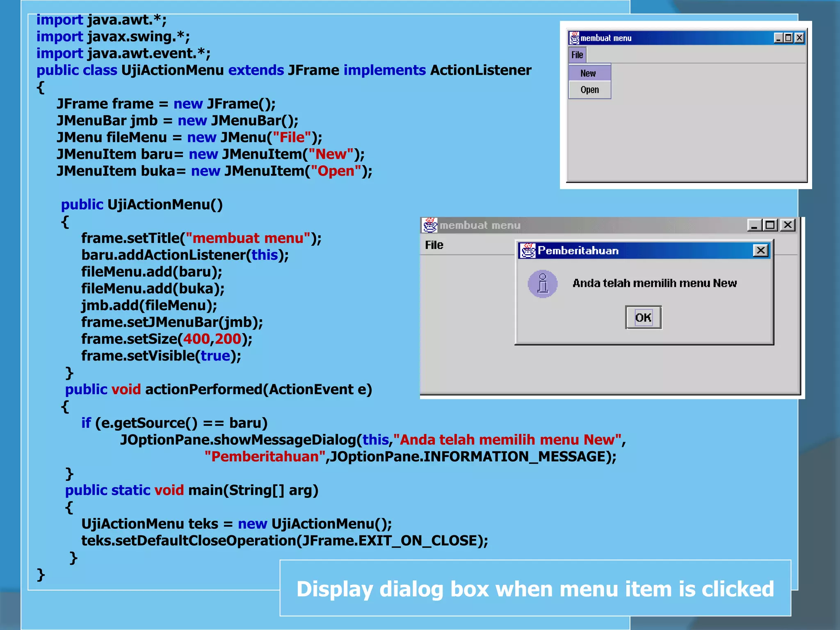
Task: Select Open in the File dropdown
Action: point(590,90)
